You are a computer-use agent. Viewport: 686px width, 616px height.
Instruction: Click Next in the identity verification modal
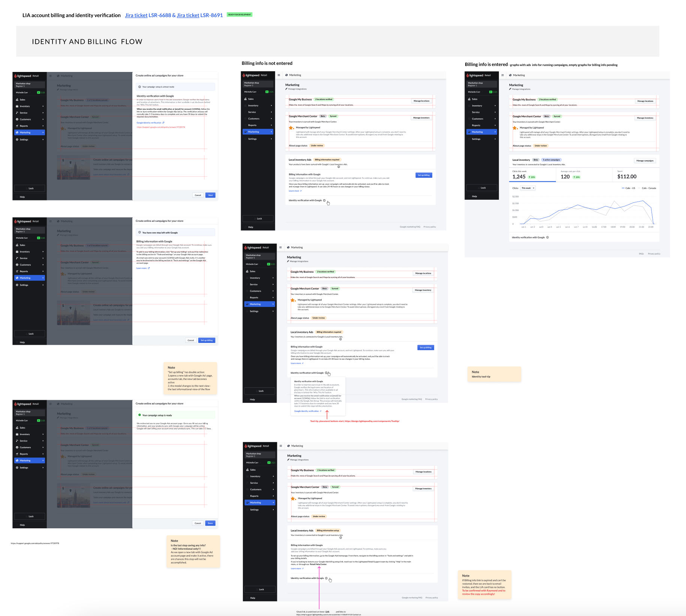[210, 195]
